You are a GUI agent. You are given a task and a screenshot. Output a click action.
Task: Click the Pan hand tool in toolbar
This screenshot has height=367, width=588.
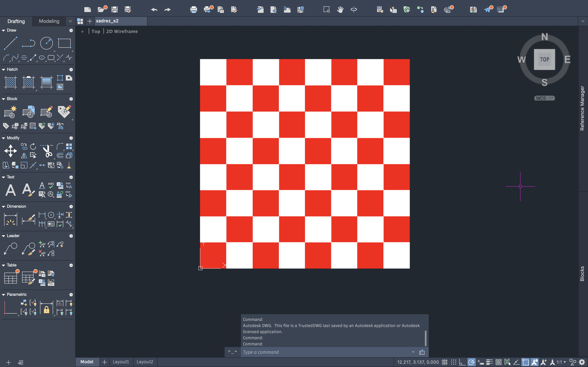[x=340, y=9]
